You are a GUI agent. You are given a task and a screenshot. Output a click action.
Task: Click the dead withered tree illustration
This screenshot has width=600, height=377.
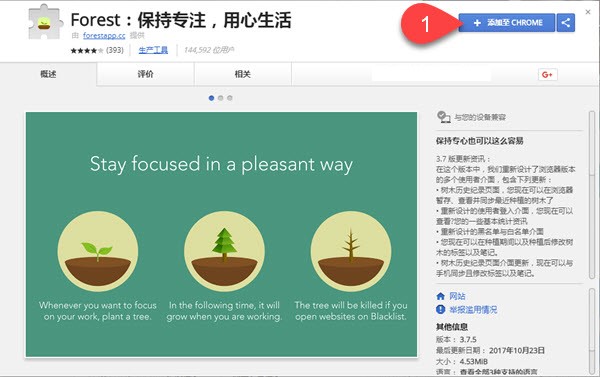point(351,251)
